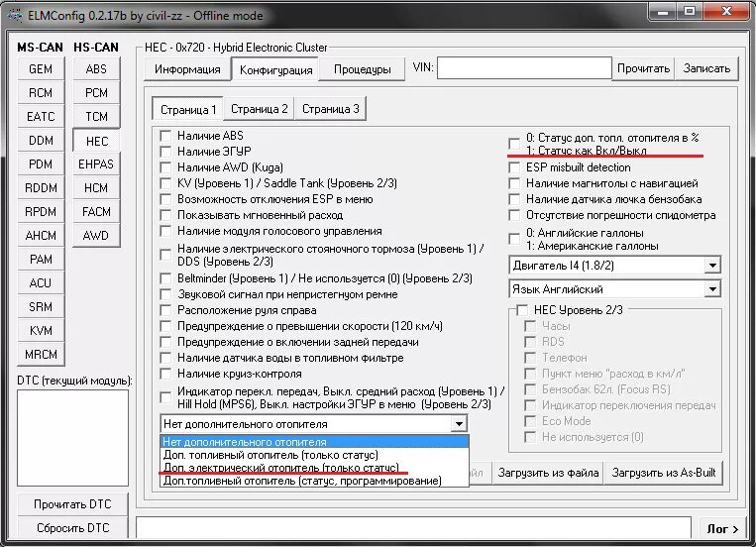Toggle the Наличие ЭГУР checkbox
This screenshot has width=756, height=547.
point(165,152)
